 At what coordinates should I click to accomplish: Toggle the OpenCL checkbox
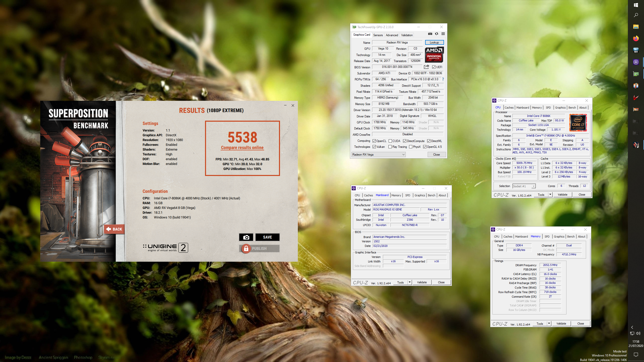[x=374, y=141]
